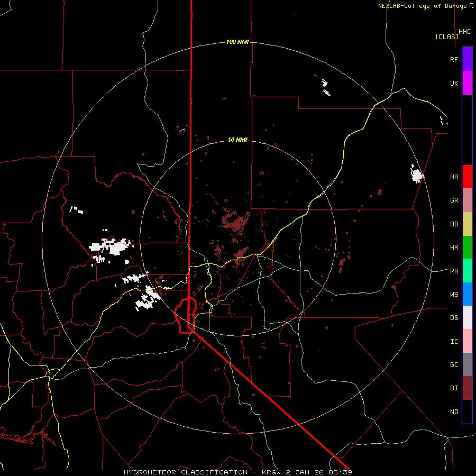This screenshot has width=476, height=476.
Task: Select the GR legend color block
Action: click(x=467, y=200)
